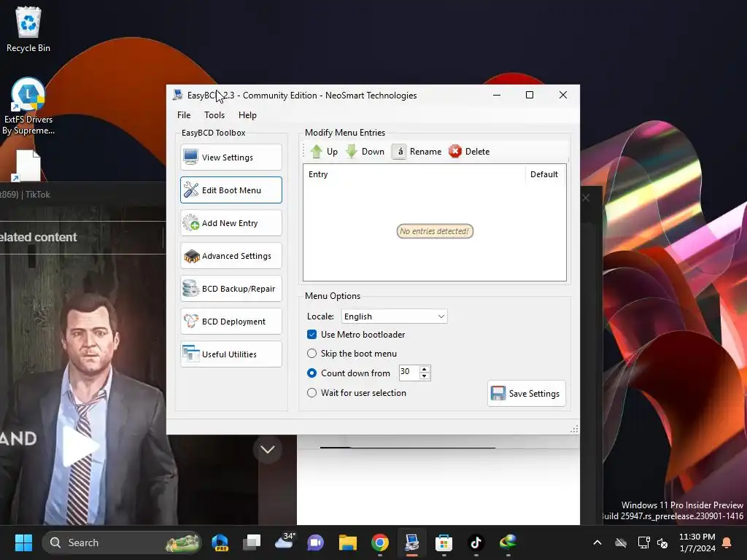747x560 pixels.
Task: Open BCD Deployment section
Action: click(231, 322)
